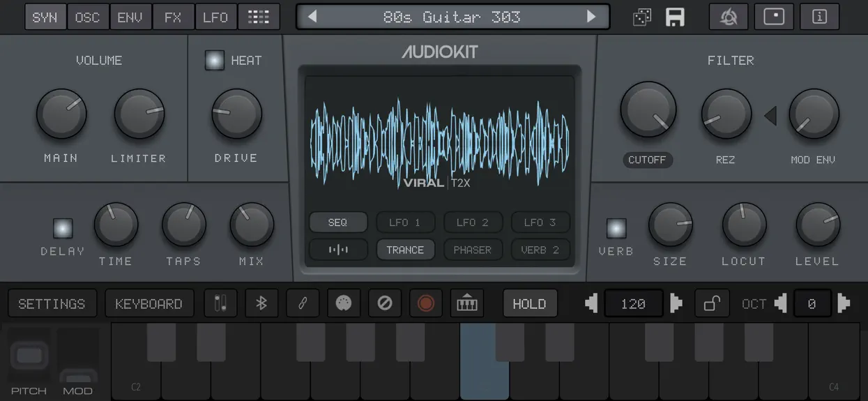Click the piano keyboard icon in toolbar
The image size is (868, 401).
466,303
